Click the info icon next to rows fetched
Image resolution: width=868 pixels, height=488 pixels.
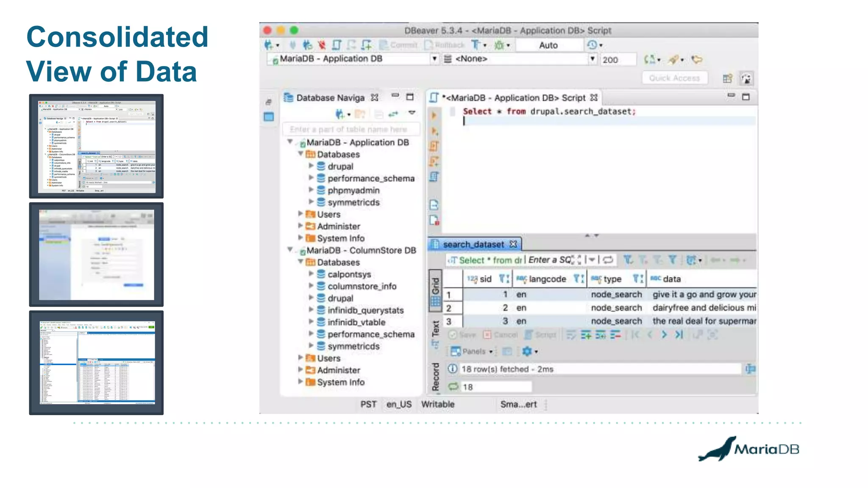point(452,369)
